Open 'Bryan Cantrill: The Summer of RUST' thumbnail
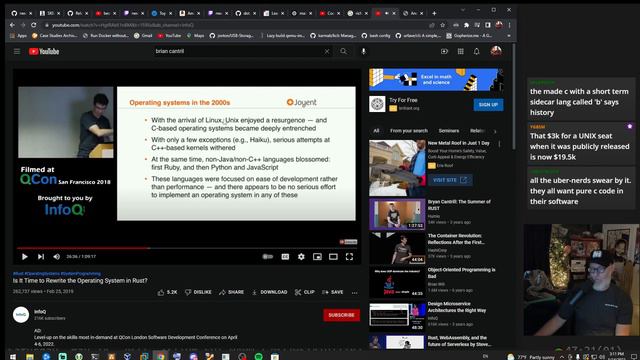640x360 pixels. tap(397, 214)
